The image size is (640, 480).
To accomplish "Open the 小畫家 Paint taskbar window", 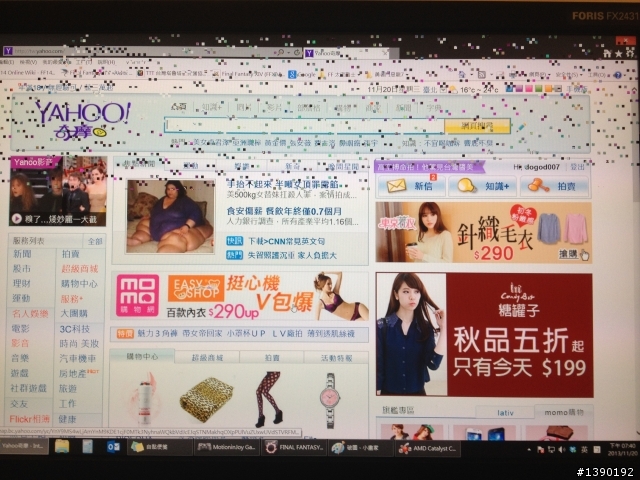I will click(x=361, y=448).
